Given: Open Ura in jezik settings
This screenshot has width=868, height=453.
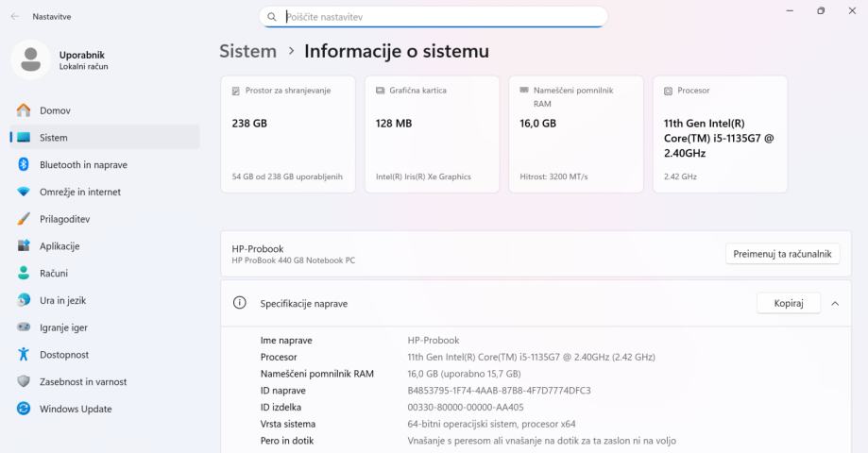Looking at the screenshot, I should 105,300.
